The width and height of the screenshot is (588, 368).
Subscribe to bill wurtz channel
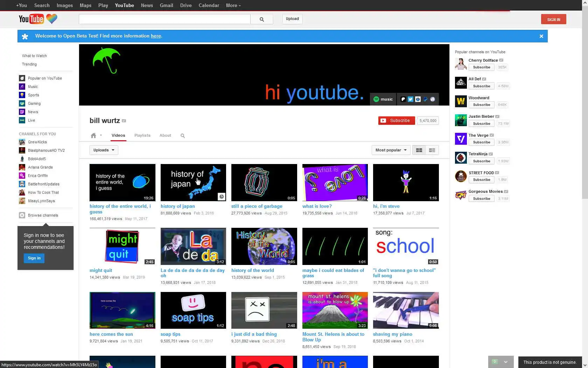[x=397, y=121]
